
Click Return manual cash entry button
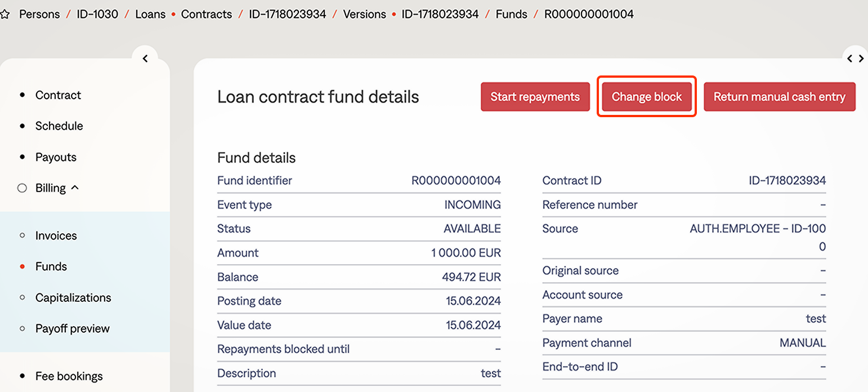779,97
